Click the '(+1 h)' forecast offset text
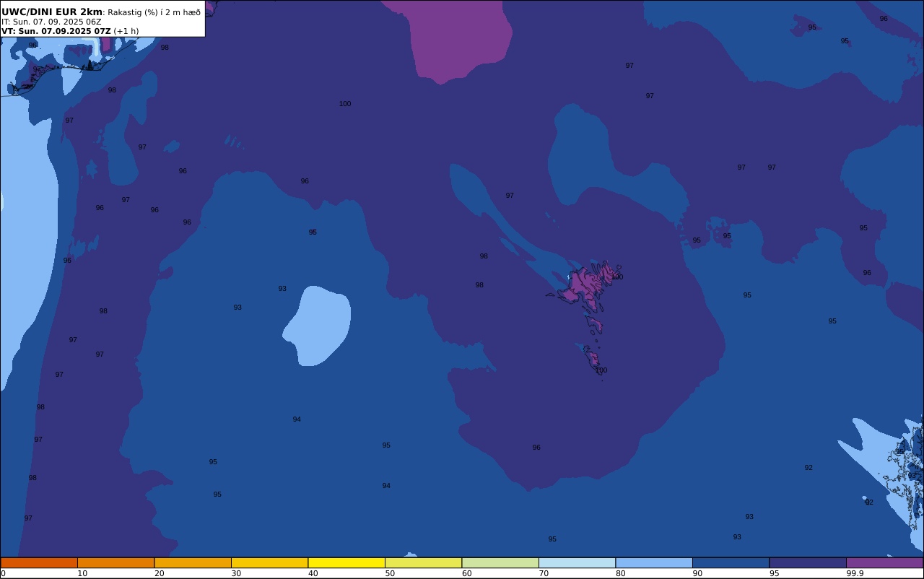 coord(126,31)
